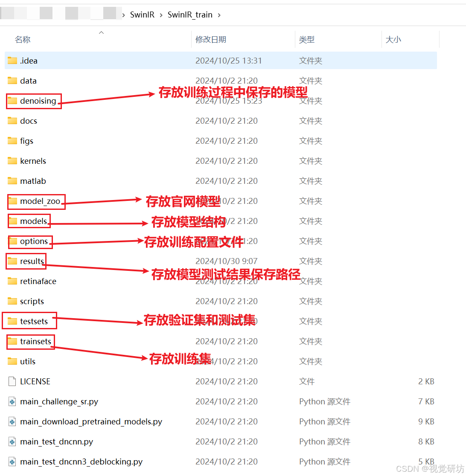Image resolution: width=466 pixels, height=476 pixels.
Task: Click Python 源文件 type of main_challenge_sr.py
Action: tap(325, 401)
